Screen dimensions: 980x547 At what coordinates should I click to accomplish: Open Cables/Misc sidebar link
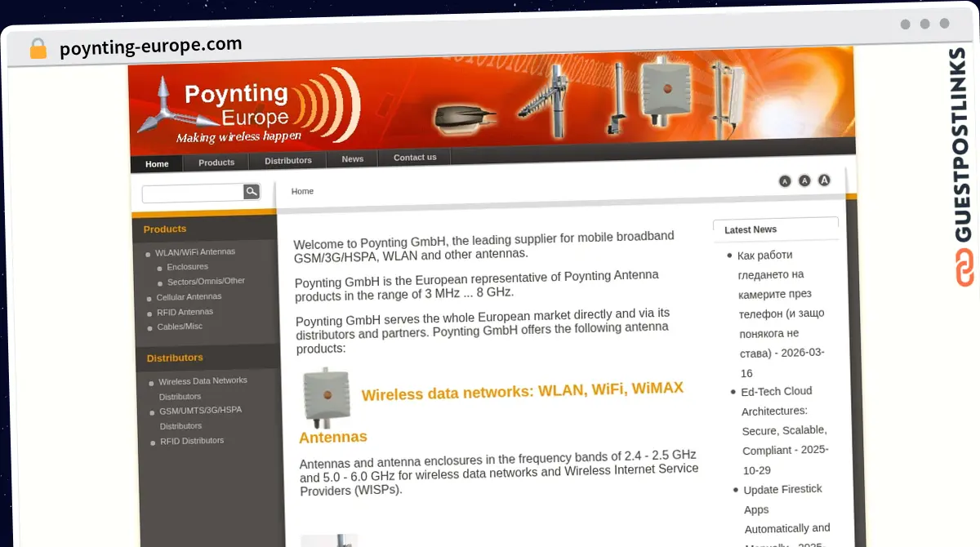click(x=180, y=327)
